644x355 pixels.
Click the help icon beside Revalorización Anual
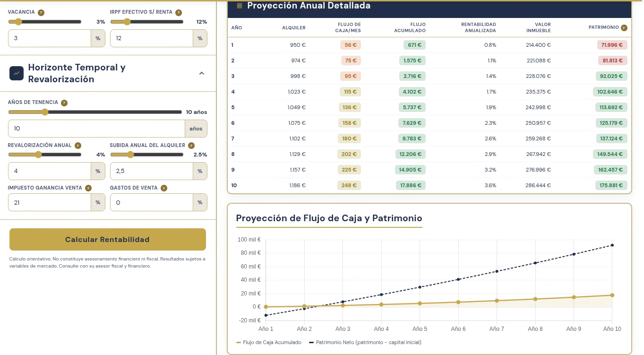78,146
